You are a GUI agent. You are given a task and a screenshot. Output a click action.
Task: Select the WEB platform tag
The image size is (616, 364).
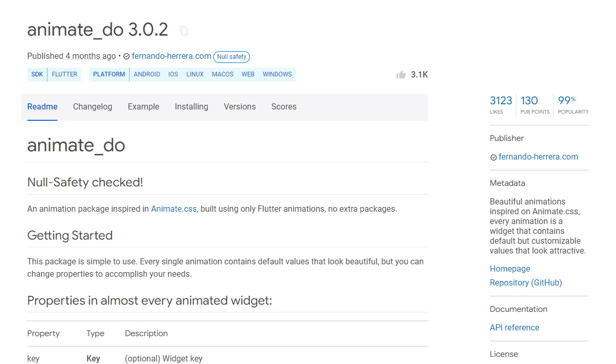coord(248,74)
